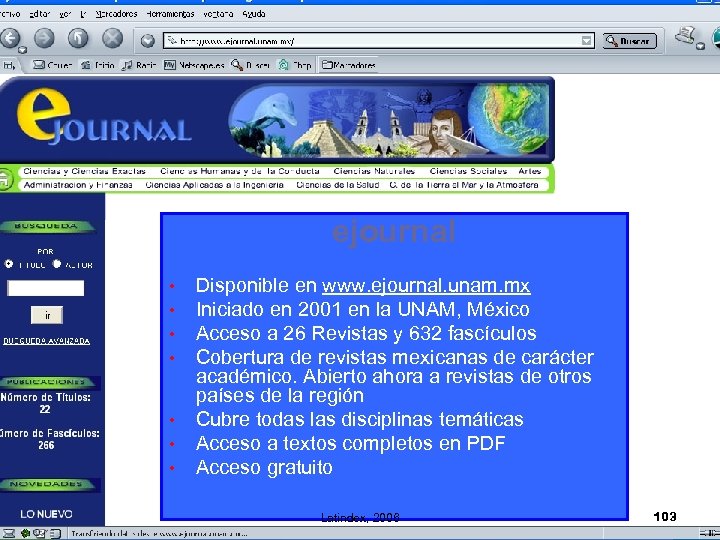Click the green home icon beside categories
This screenshot has width=720, height=540.
pyautogui.click(x=6, y=179)
